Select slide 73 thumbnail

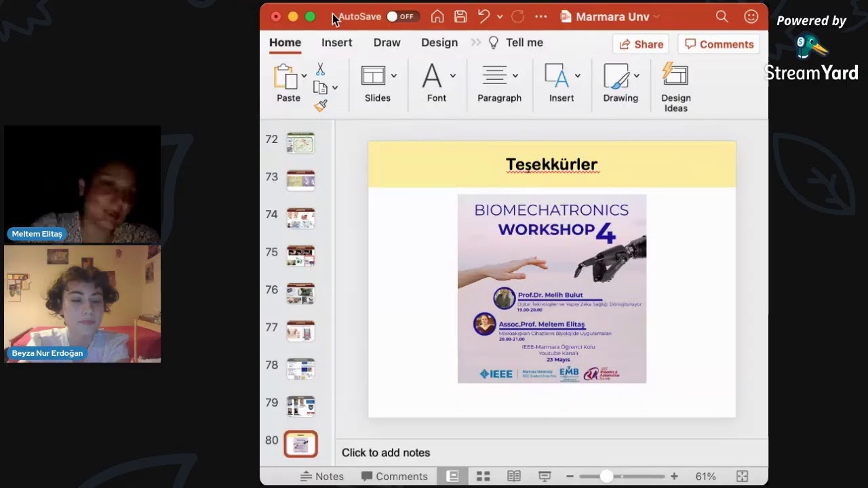tap(300, 181)
